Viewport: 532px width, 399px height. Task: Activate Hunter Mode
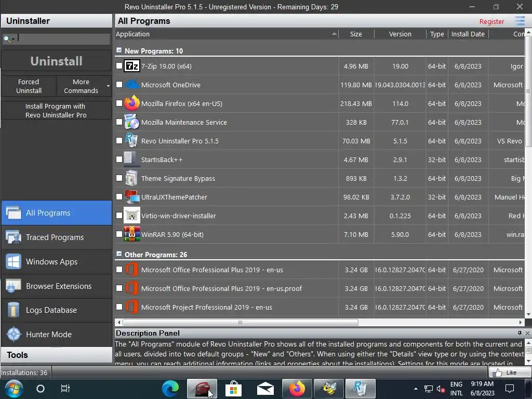tap(57, 335)
